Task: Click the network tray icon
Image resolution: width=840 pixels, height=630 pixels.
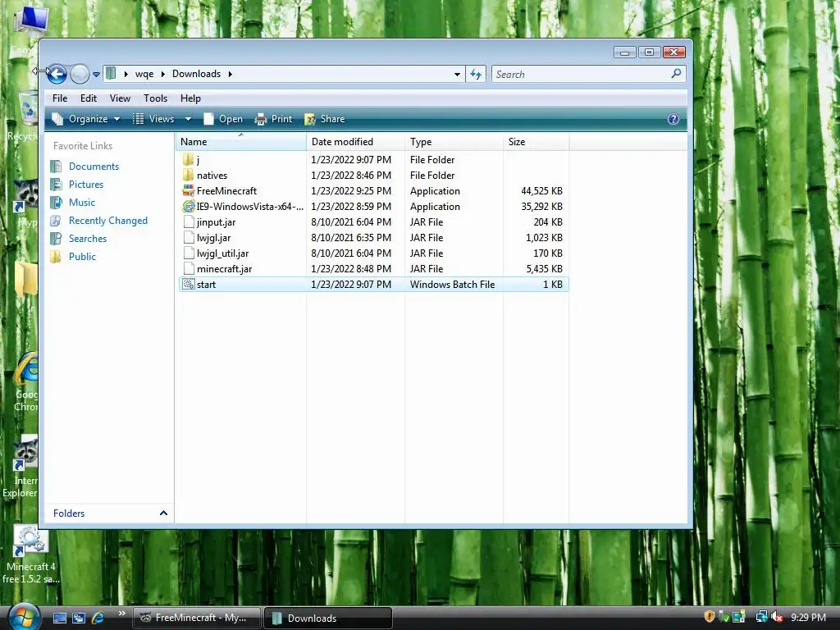Action: click(761, 617)
